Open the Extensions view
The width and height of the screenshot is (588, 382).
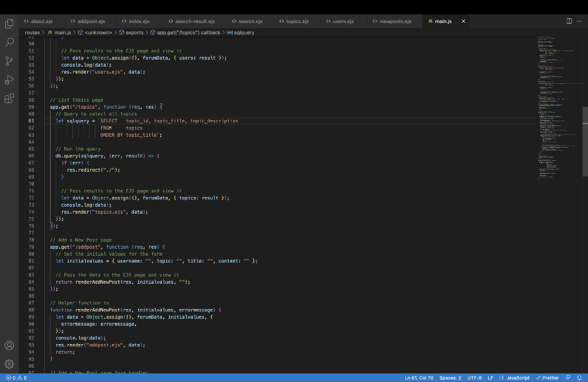[9, 98]
